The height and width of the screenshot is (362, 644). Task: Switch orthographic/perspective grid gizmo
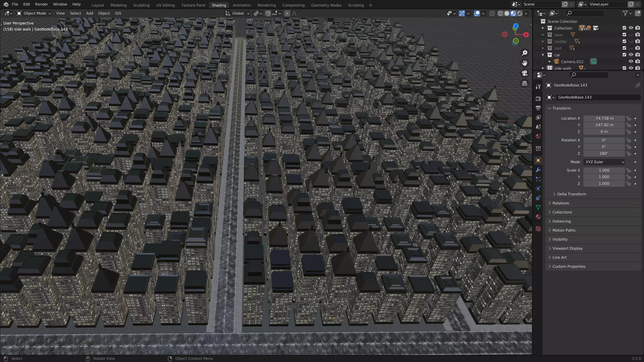524,83
